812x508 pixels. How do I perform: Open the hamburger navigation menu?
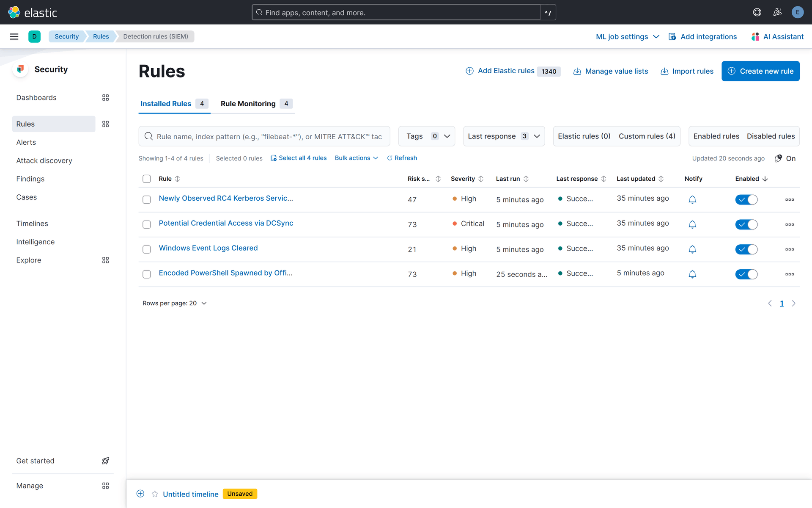pos(14,36)
